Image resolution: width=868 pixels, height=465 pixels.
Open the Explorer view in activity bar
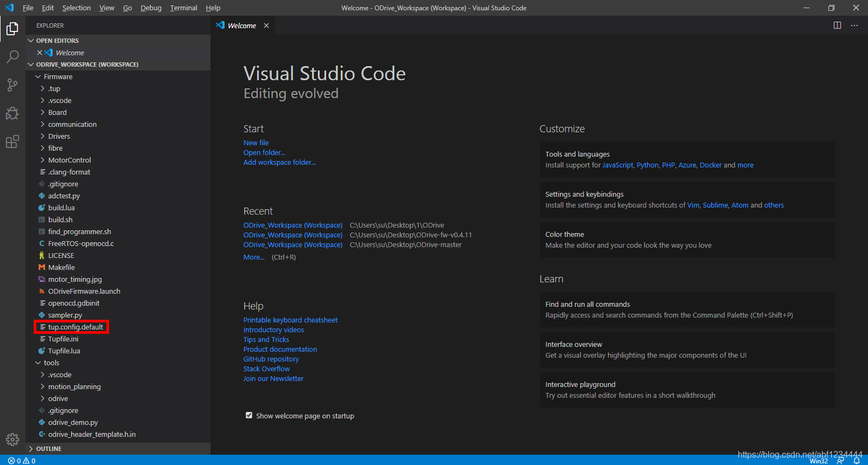(12, 29)
